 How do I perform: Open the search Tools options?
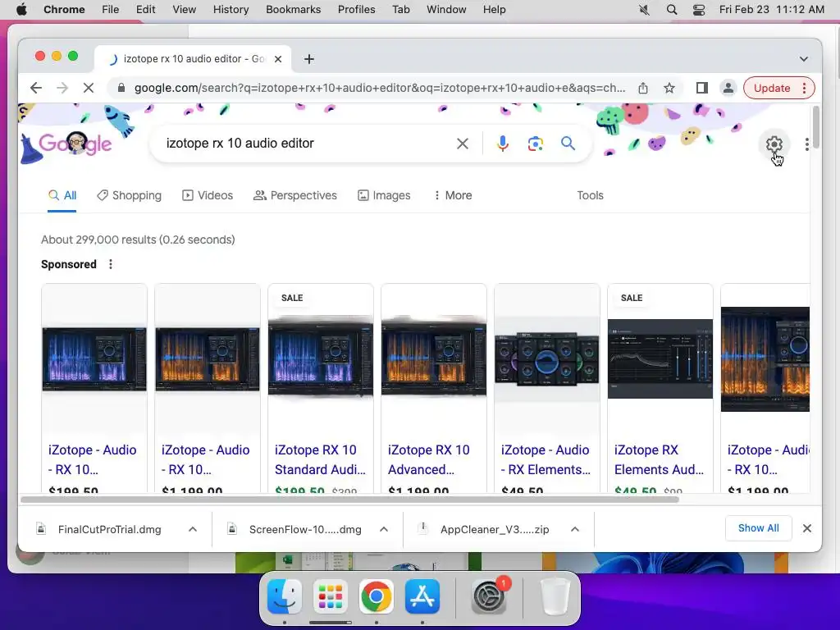tap(590, 195)
